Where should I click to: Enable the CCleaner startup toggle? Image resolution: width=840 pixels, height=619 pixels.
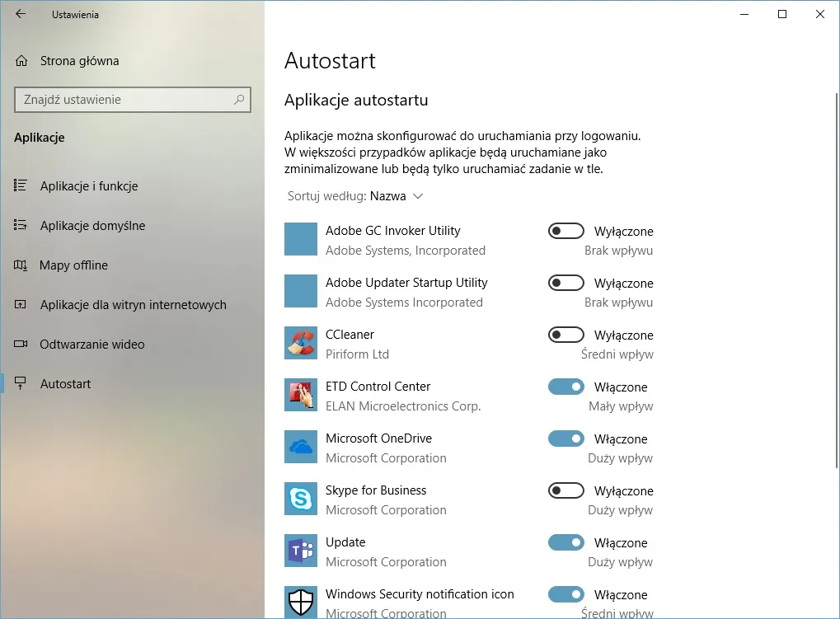point(565,335)
